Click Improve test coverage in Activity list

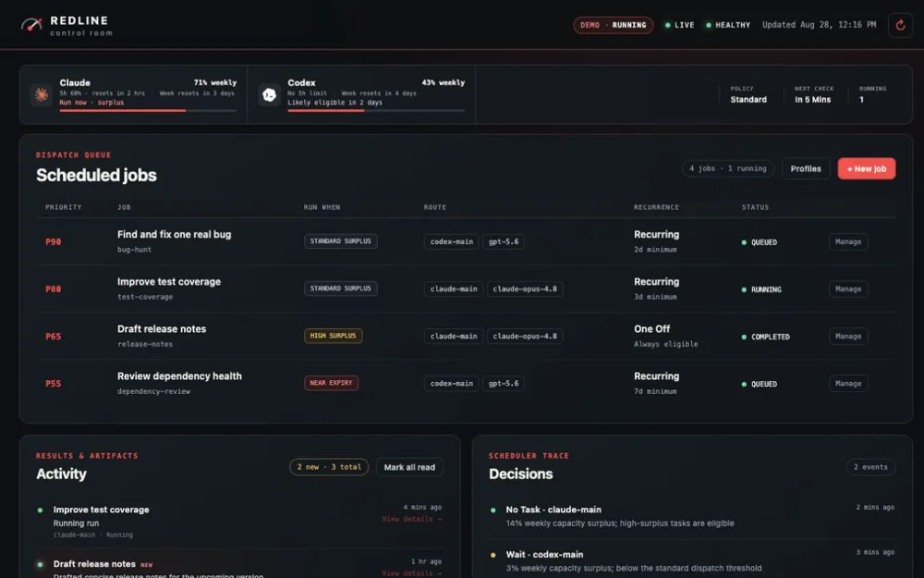(x=101, y=510)
